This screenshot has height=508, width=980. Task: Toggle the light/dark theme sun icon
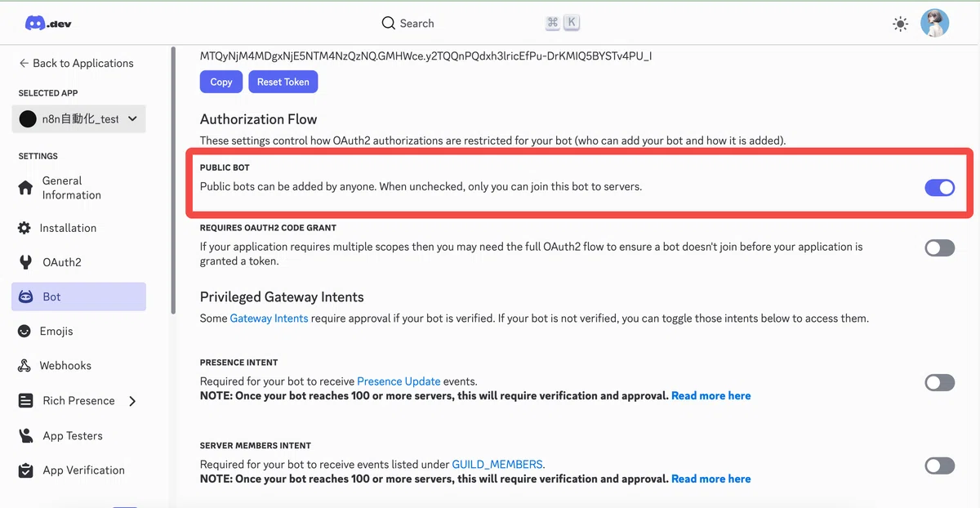pyautogui.click(x=900, y=25)
